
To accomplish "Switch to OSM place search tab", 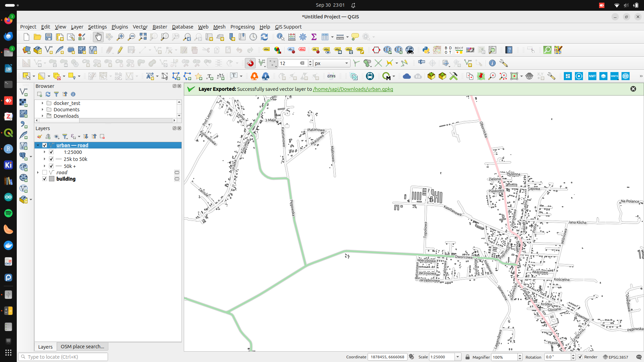I will (x=82, y=347).
